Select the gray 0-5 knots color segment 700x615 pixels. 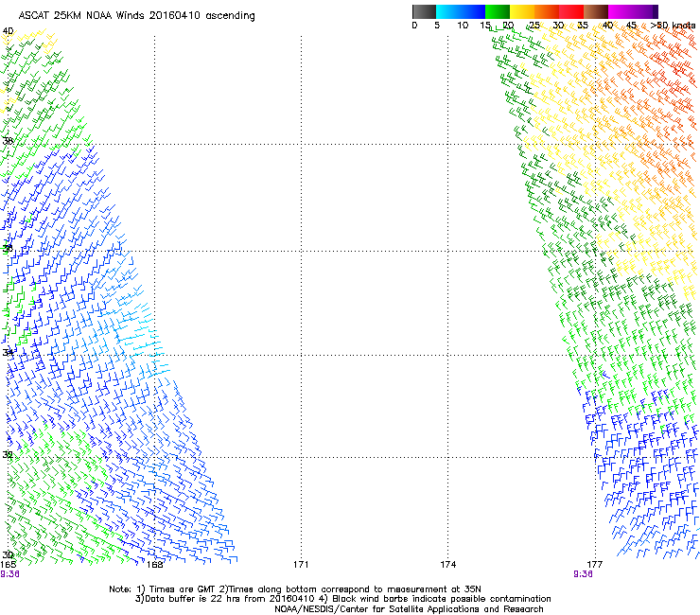424,11
